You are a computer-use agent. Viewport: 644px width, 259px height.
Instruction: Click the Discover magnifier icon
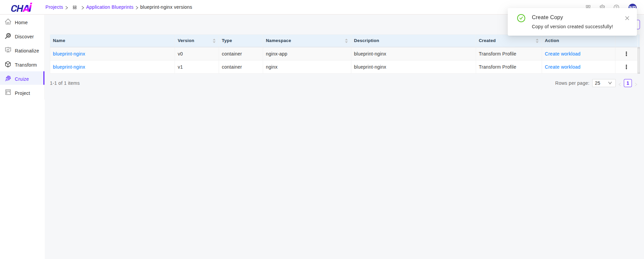tap(8, 36)
